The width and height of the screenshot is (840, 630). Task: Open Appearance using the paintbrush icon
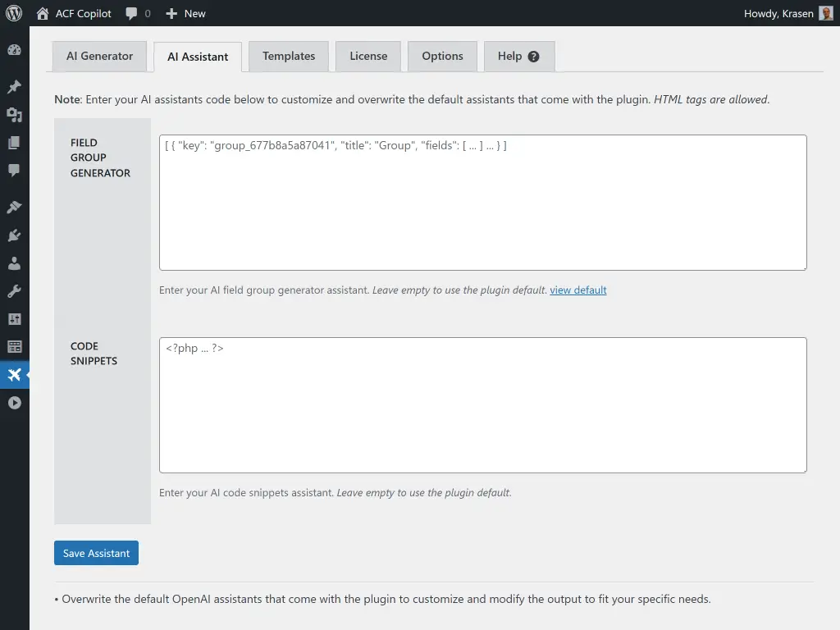[14, 207]
